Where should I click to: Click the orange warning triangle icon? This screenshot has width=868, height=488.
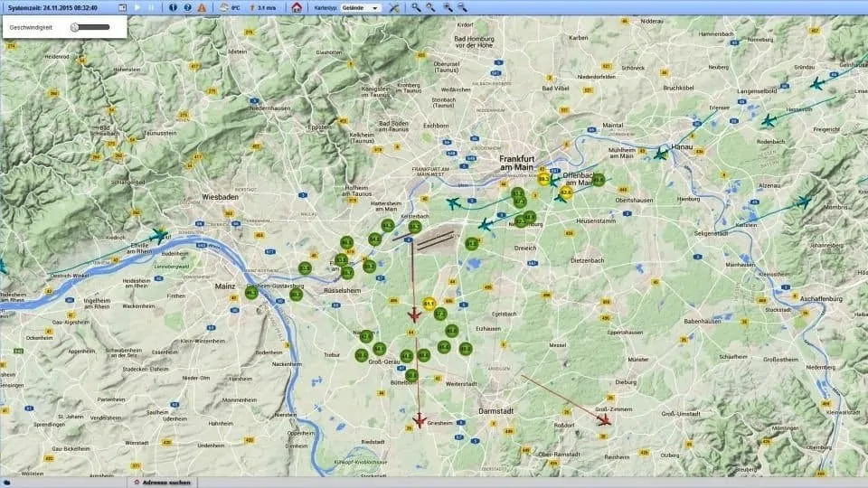(202, 8)
